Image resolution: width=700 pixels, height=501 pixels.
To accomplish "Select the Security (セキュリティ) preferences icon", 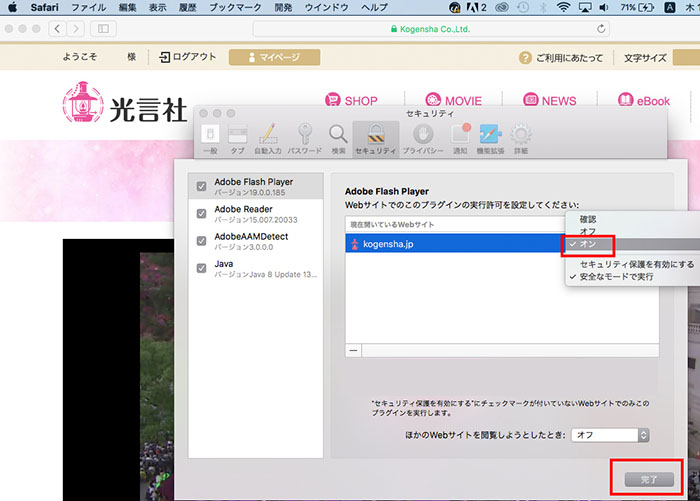I will (x=376, y=139).
